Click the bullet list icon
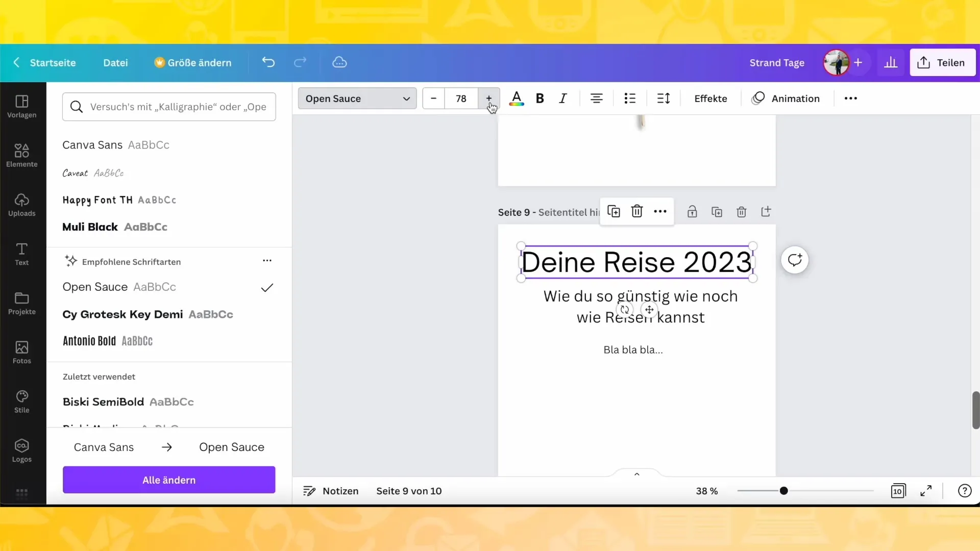This screenshot has width=980, height=551. point(631,98)
